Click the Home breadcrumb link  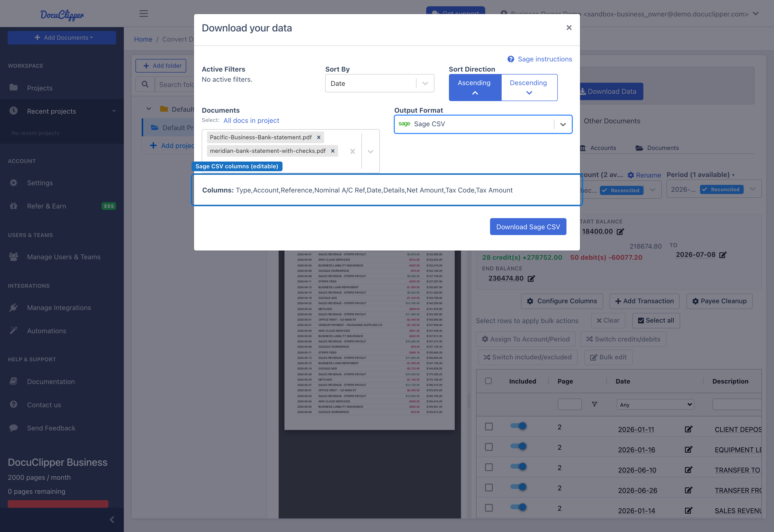click(x=143, y=39)
